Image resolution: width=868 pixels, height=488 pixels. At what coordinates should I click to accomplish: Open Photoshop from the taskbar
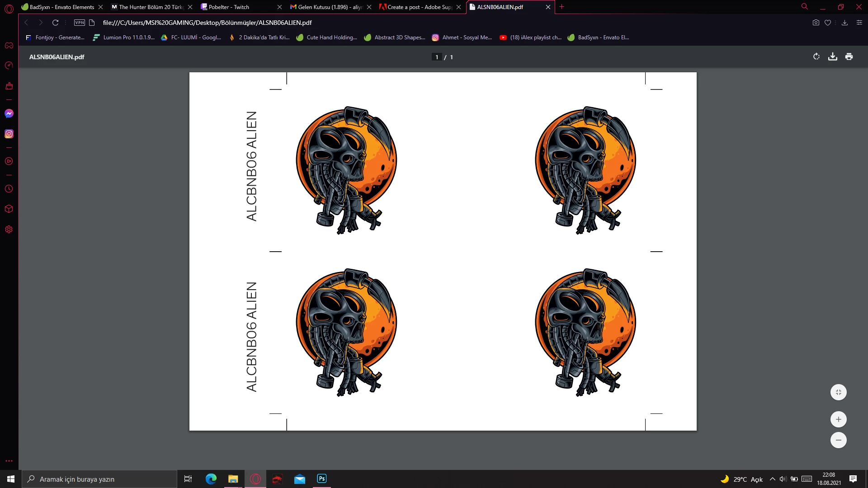(321, 479)
